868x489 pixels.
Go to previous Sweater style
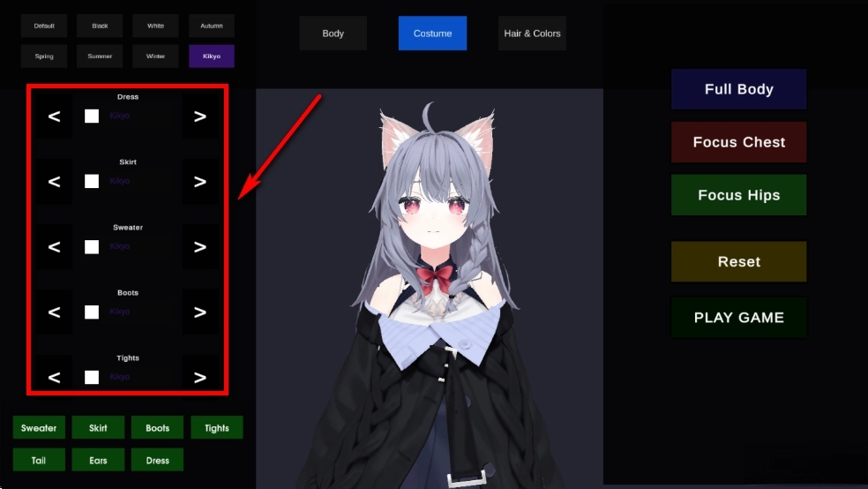54,247
